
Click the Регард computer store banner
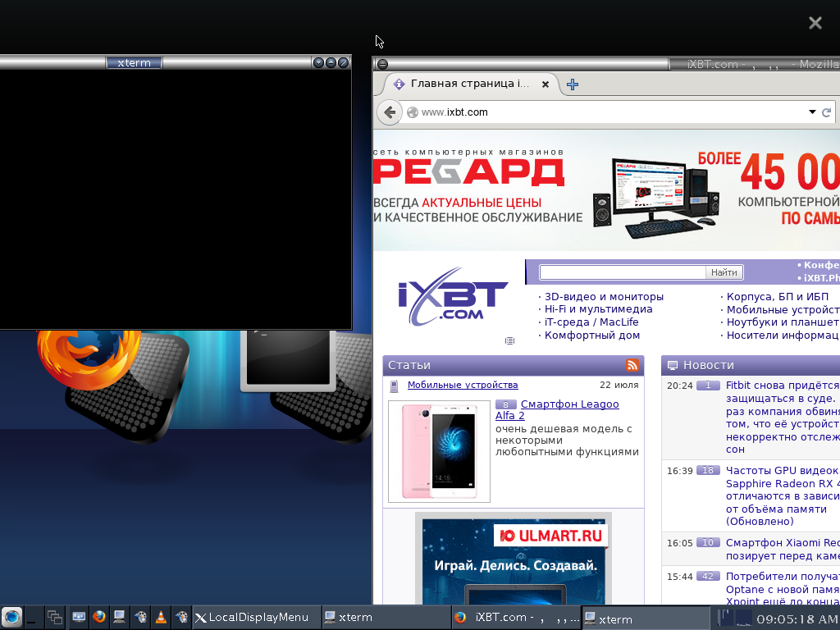click(606, 190)
